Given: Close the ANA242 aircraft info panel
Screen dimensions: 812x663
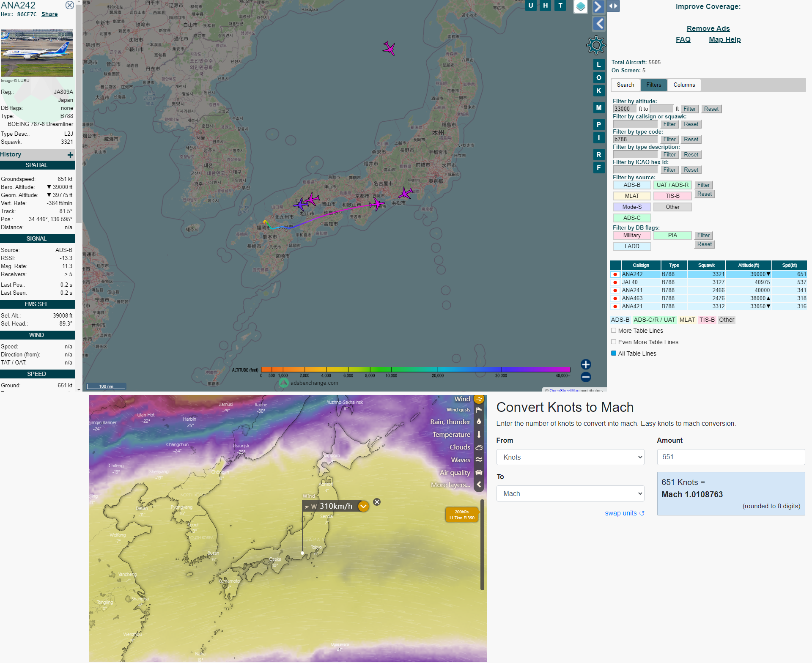Looking at the screenshot, I should [x=70, y=5].
